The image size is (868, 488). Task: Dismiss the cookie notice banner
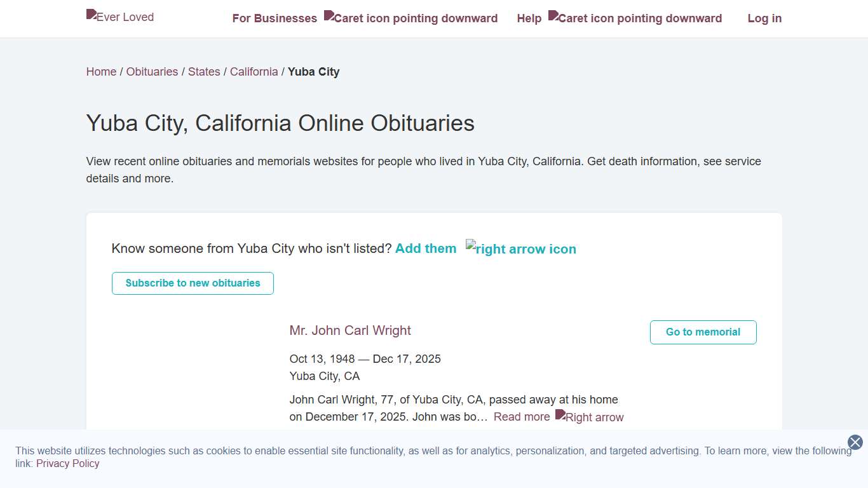855,442
